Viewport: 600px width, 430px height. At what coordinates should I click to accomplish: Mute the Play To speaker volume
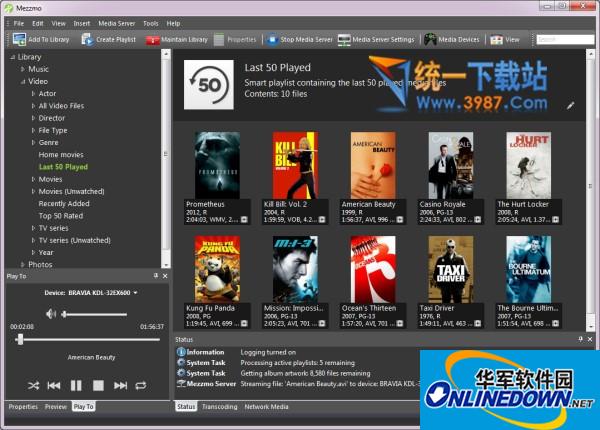[51, 314]
